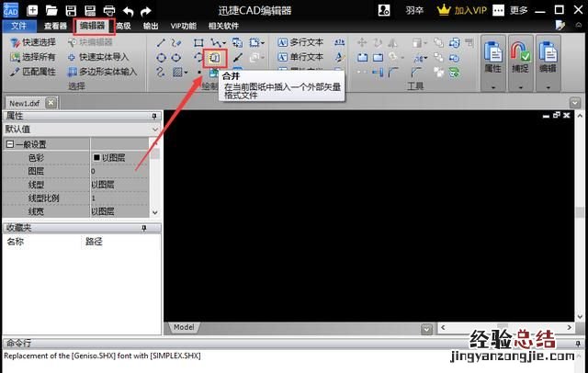Image resolution: width=588 pixels, height=373 pixels.
Task: Click 匹配属性 match properties
Action: click(x=33, y=72)
